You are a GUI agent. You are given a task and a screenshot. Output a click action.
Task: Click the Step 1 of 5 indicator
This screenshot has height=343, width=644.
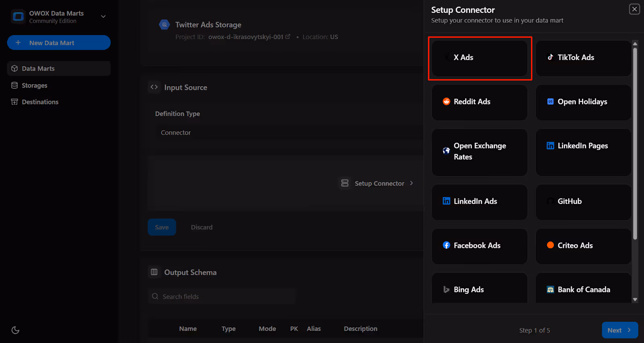[535, 331]
